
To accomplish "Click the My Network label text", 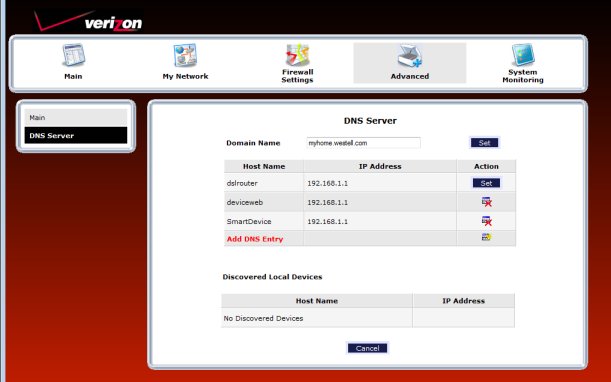I will [185, 76].
